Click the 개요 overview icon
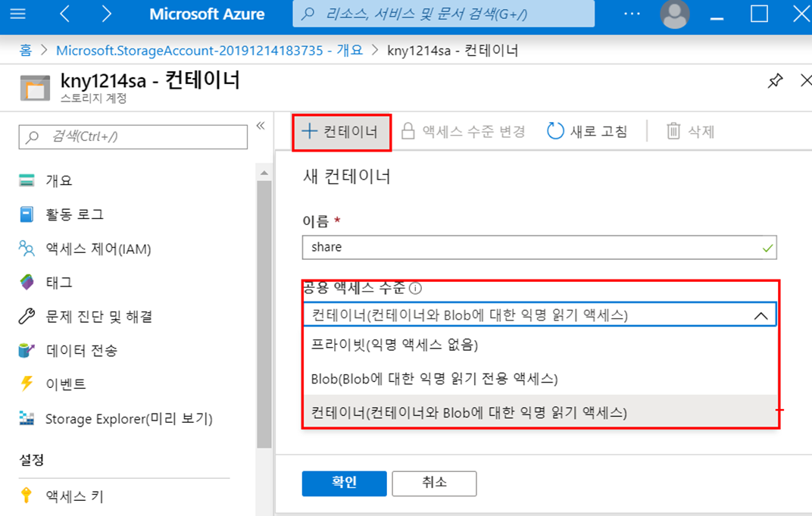This screenshot has width=812, height=516. click(x=27, y=180)
